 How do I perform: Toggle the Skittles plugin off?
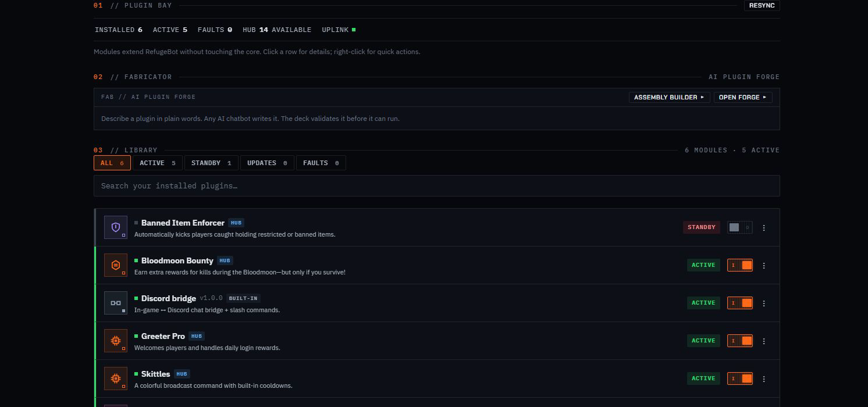point(740,379)
